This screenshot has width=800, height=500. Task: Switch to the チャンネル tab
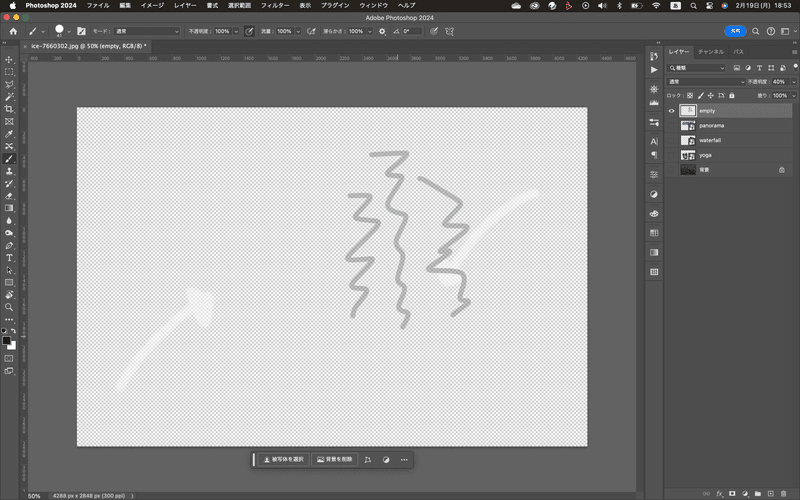[711, 52]
